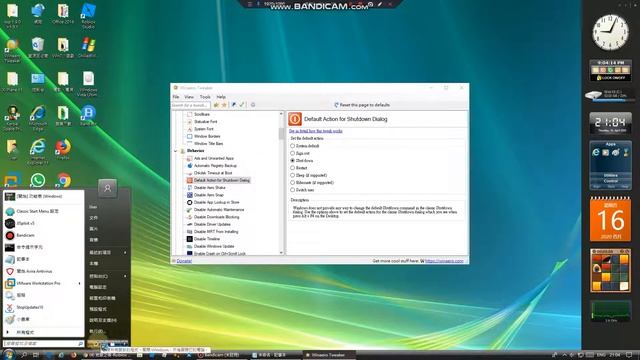Open the winaero.com link in the status bar
The image size is (640, 360).
444,261
